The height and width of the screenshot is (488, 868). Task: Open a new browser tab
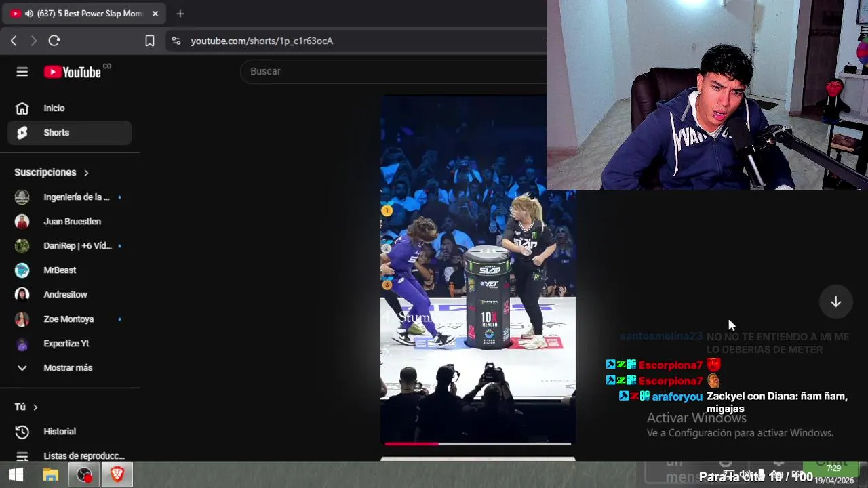point(180,14)
